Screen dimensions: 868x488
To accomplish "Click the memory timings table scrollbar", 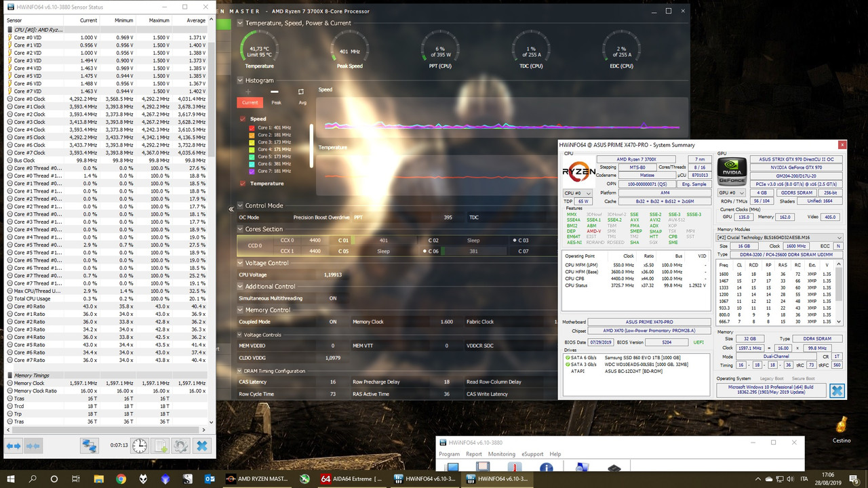I will tap(840, 285).
